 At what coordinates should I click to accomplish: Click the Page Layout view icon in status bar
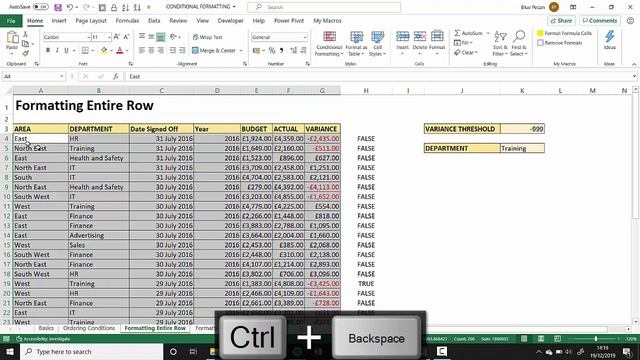(x=541, y=339)
